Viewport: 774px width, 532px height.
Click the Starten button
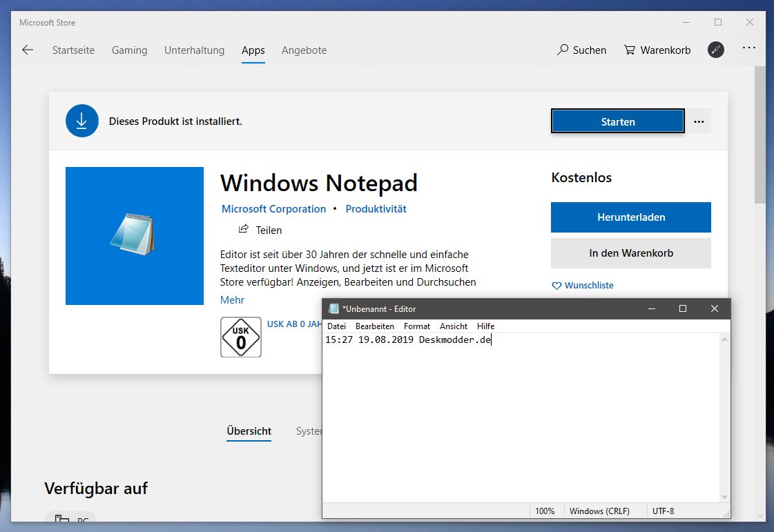[617, 121]
